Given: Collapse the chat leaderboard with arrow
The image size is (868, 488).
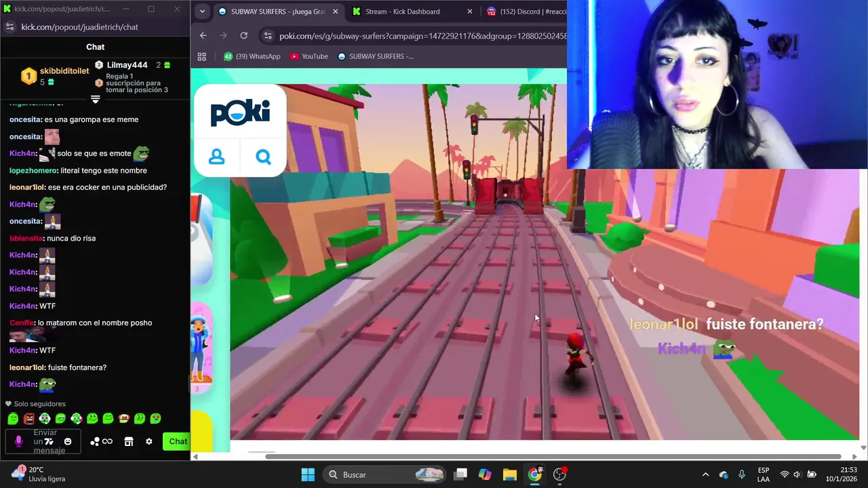Looking at the screenshot, I should pyautogui.click(x=96, y=99).
